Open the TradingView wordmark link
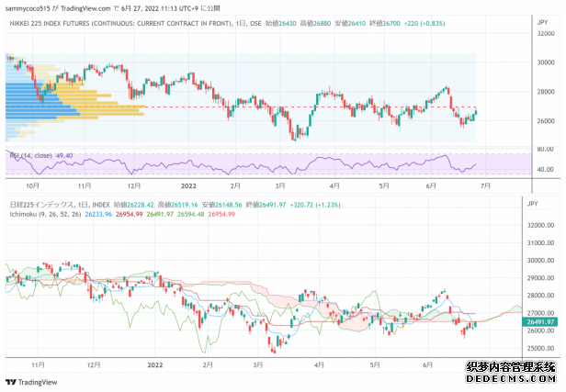566x392 pixels. click(x=38, y=382)
